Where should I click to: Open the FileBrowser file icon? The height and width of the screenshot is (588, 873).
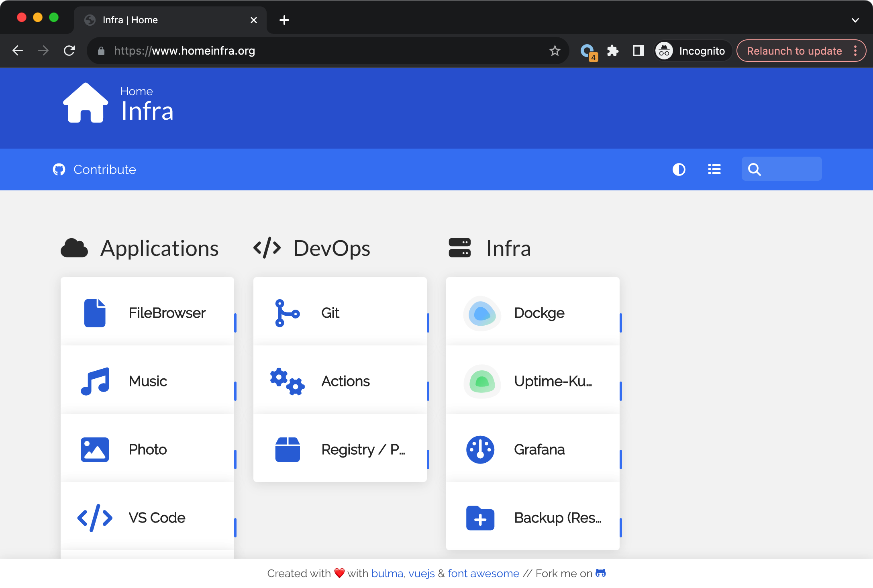coord(95,313)
